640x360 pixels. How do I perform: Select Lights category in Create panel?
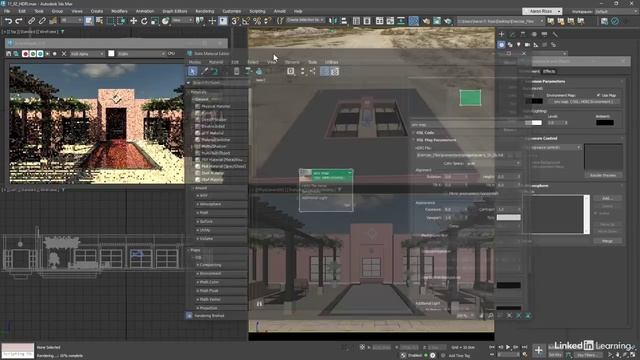coord(518,45)
